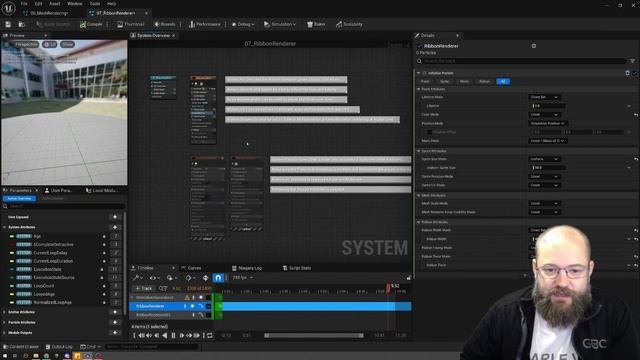The height and width of the screenshot is (360, 640).
Task: Add a User Exposed parameter with plus
Action: [115, 217]
